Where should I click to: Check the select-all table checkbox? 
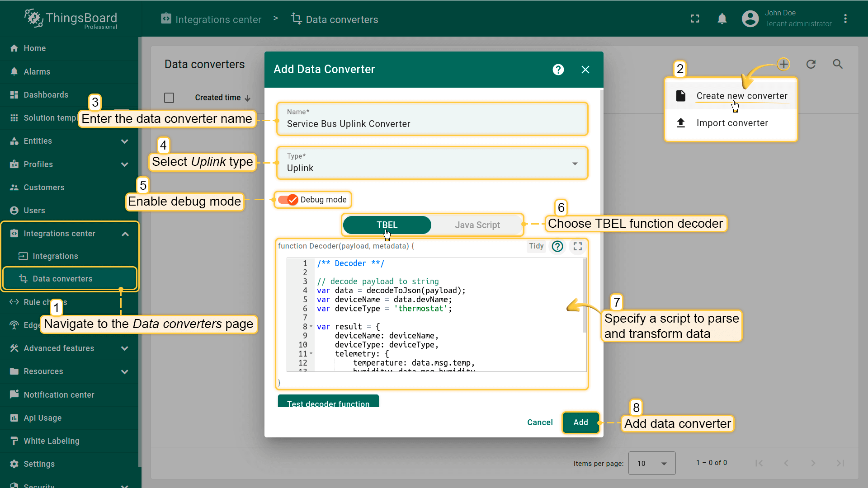[169, 98]
